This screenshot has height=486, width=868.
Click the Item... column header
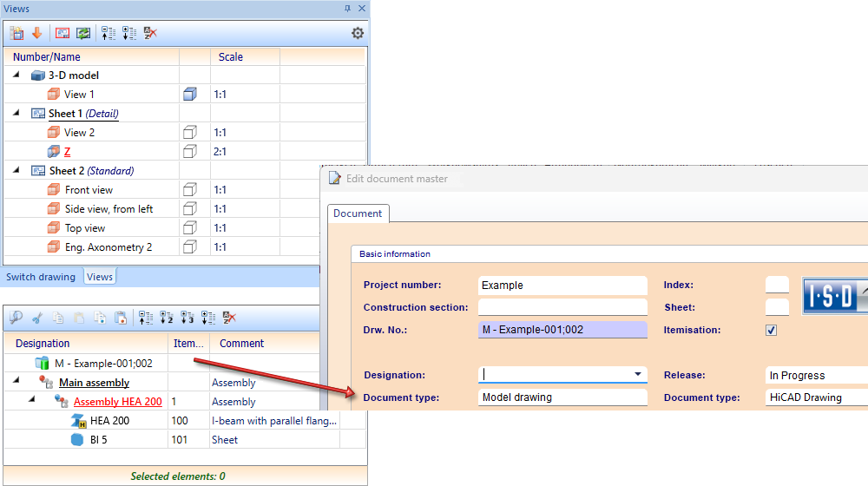[188, 343]
